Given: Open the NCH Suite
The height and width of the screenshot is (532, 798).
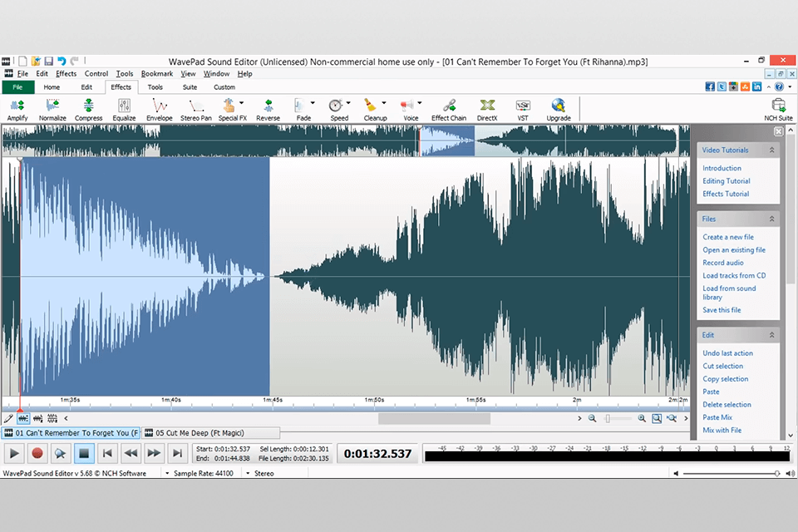Looking at the screenshot, I should pos(778,110).
